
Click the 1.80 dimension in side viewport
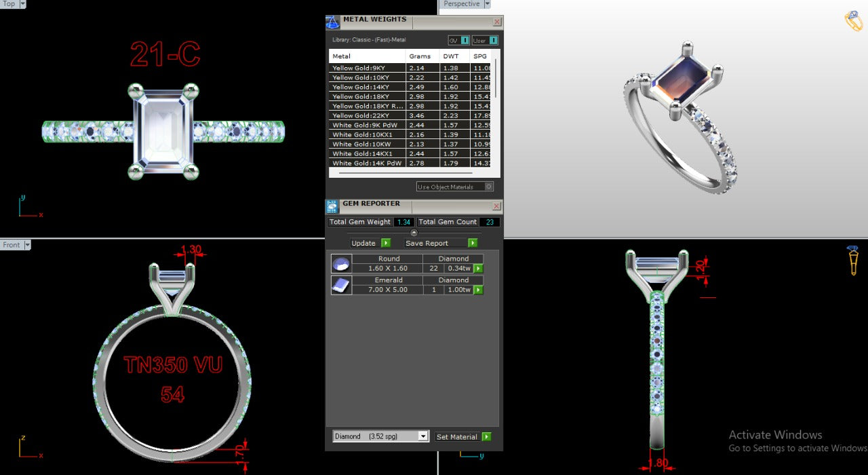658,463
